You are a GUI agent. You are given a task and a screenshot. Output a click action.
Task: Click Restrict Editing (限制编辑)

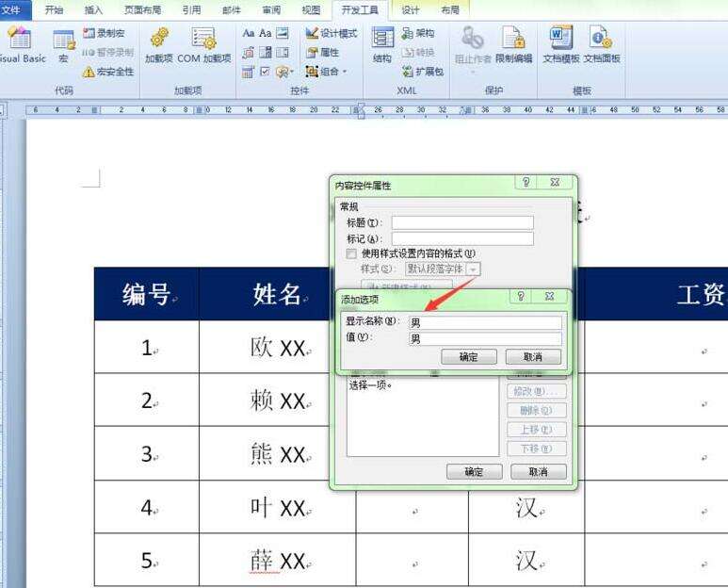[x=513, y=45]
